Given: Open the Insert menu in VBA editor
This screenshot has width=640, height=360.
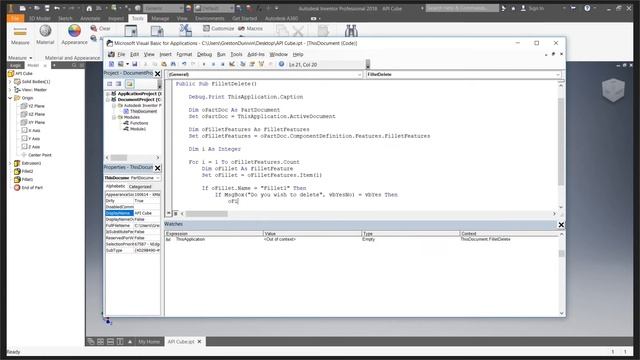Looking at the screenshot, I should click(165, 54).
